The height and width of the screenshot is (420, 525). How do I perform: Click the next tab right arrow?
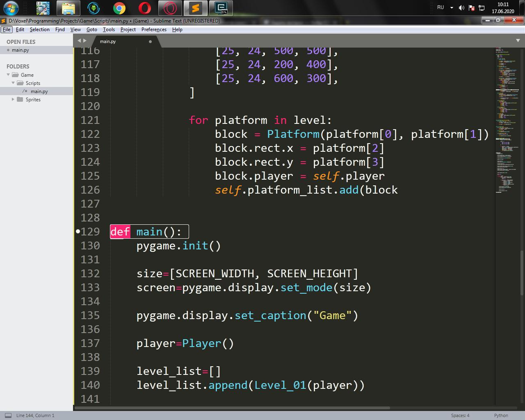[85, 41]
